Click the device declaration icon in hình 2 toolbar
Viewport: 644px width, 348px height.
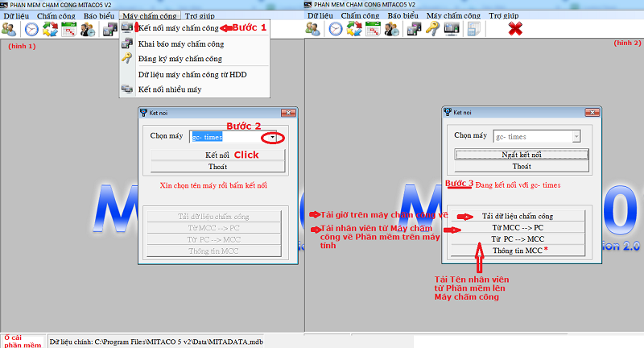(x=414, y=29)
